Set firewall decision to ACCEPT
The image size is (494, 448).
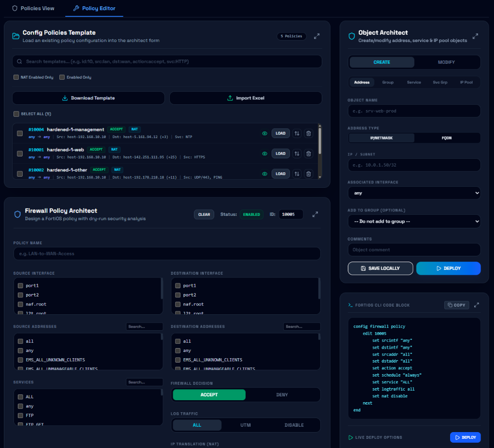tap(209, 395)
